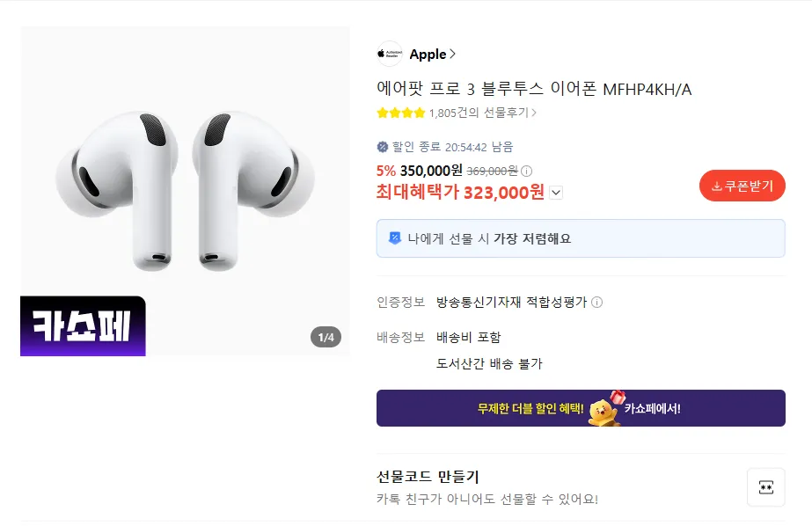Screen dimensions: 812x526
Task: Click the 에어팟 프로 3 product title
Action: pos(534,89)
